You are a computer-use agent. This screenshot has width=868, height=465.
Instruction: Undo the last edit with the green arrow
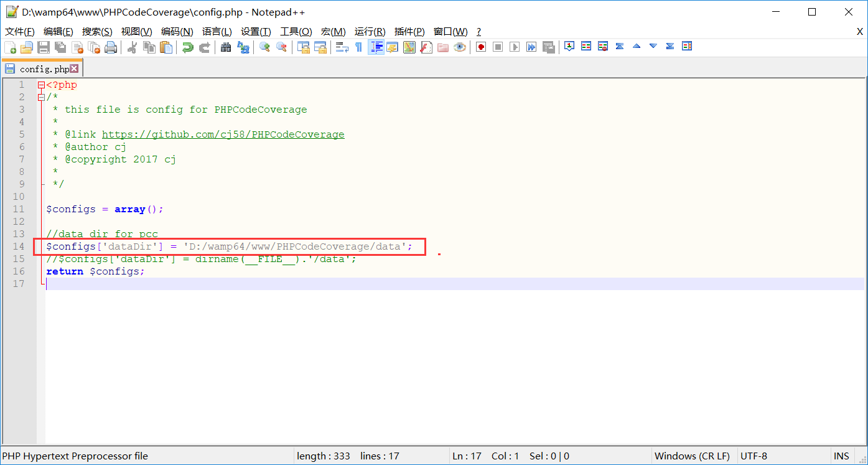[x=187, y=47]
